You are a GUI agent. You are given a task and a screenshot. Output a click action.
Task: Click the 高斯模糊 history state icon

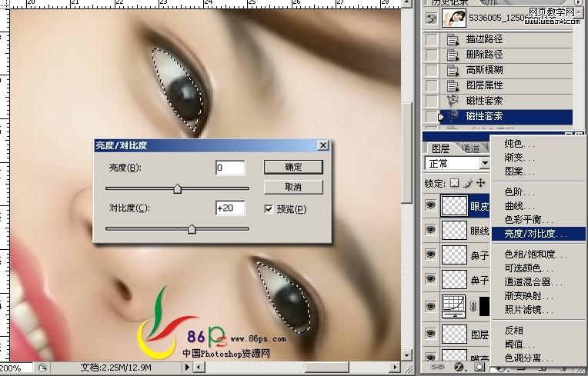[453, 70]
